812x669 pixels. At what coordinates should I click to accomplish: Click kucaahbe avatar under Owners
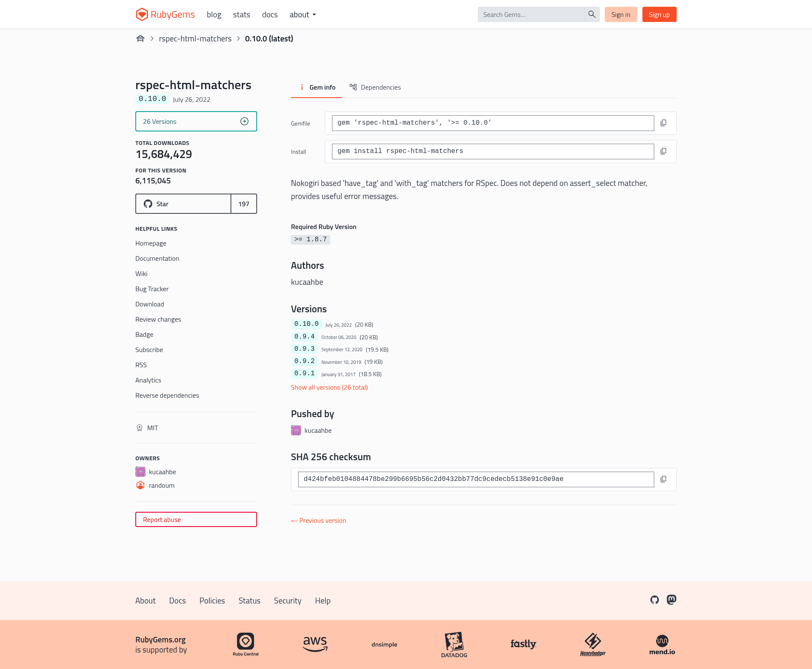tap(140, 472)
